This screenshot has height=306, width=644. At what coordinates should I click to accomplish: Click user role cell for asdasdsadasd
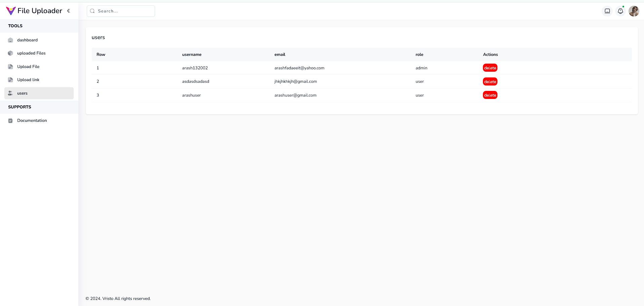pos(420,81)
